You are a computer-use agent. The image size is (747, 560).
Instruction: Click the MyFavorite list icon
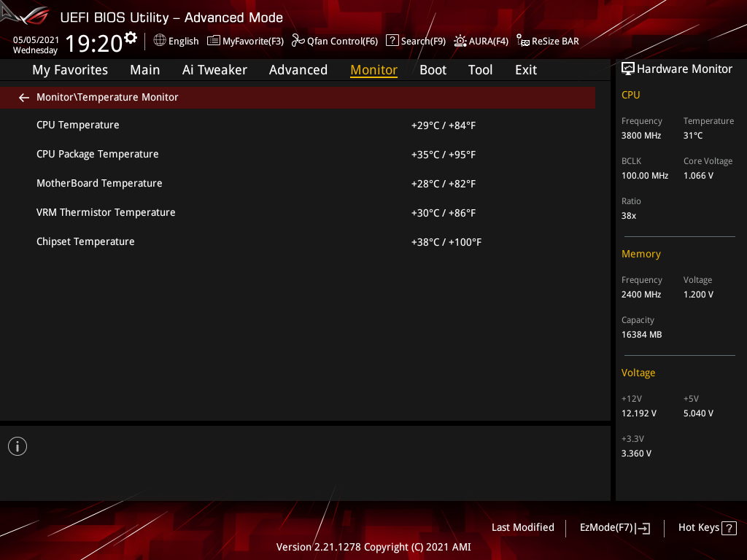pos(214,41)
